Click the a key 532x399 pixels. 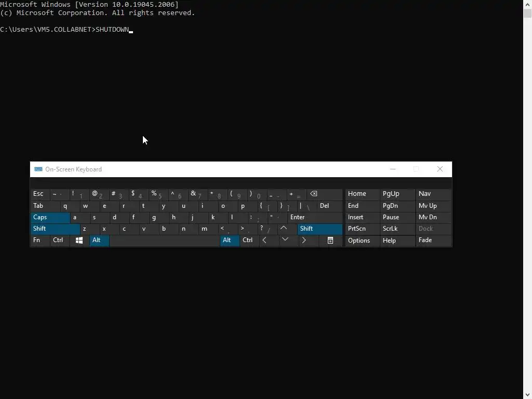coord(80,218)
